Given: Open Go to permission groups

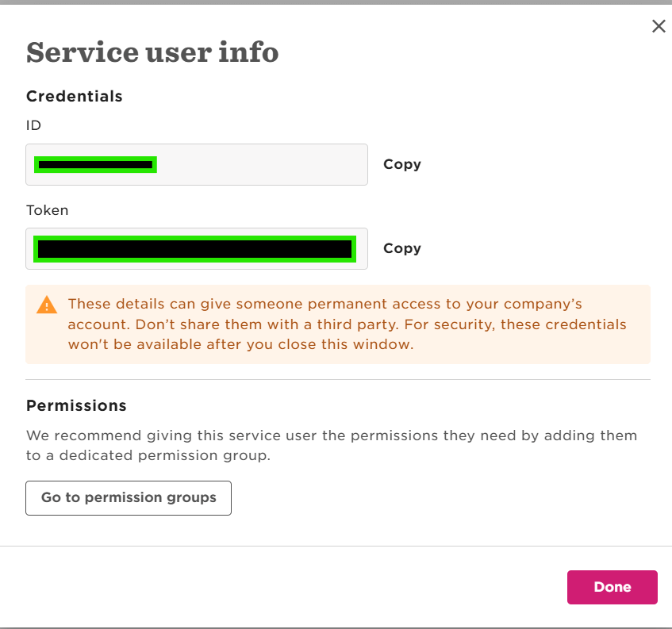Looking at the screenshot, I should pyautogui.click(x=129, y=498).
